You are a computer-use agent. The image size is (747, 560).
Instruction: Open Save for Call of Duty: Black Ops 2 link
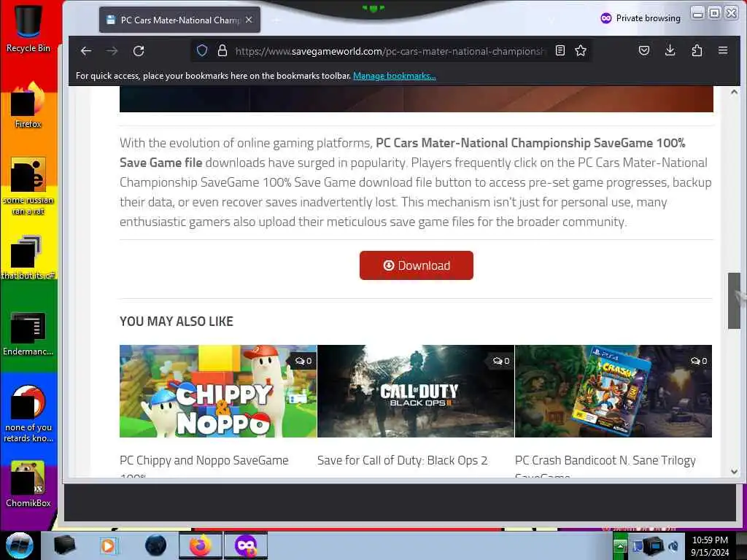[x=403, y=461]
